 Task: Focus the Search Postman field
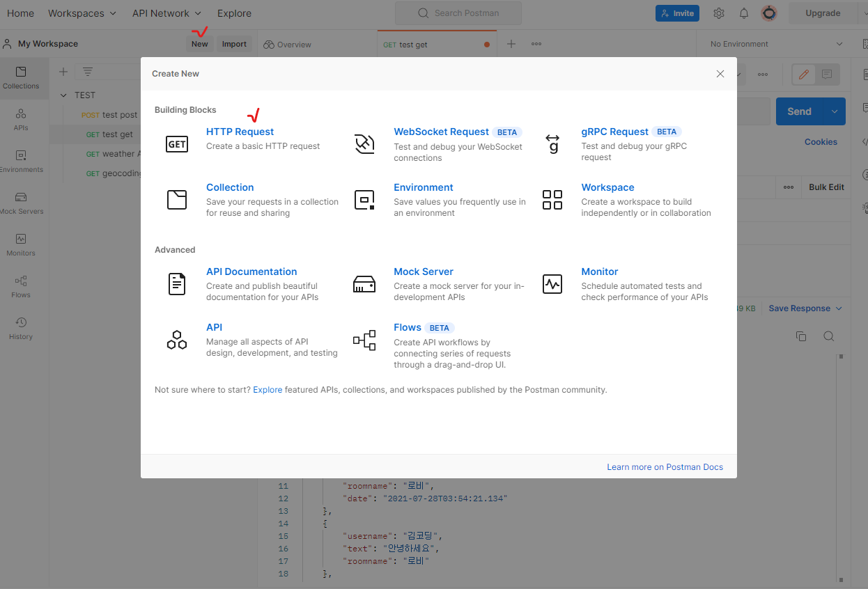coord(458,13)
